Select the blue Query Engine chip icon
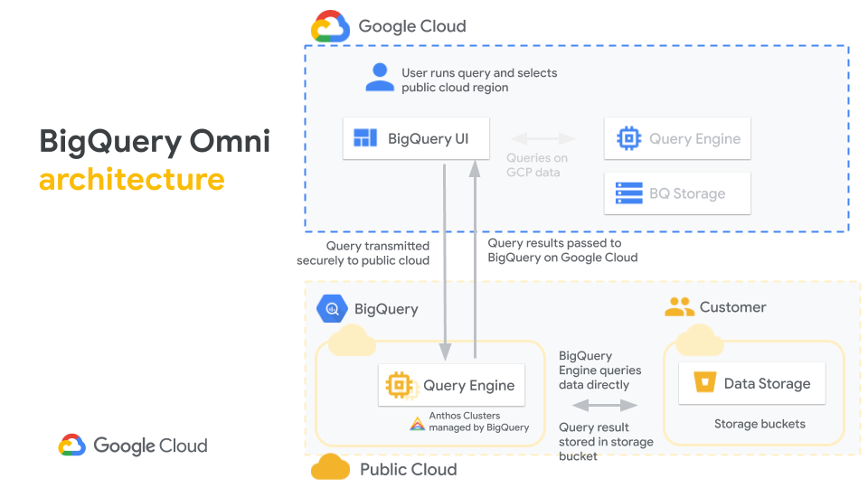Image resolution: width=868 pixels, height=488 pixels. [629, 138]
